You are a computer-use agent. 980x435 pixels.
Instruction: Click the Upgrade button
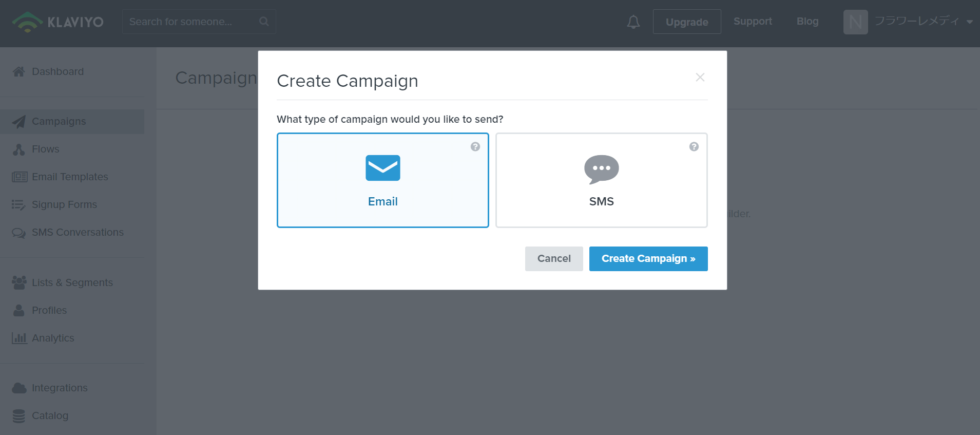[687, 22]
